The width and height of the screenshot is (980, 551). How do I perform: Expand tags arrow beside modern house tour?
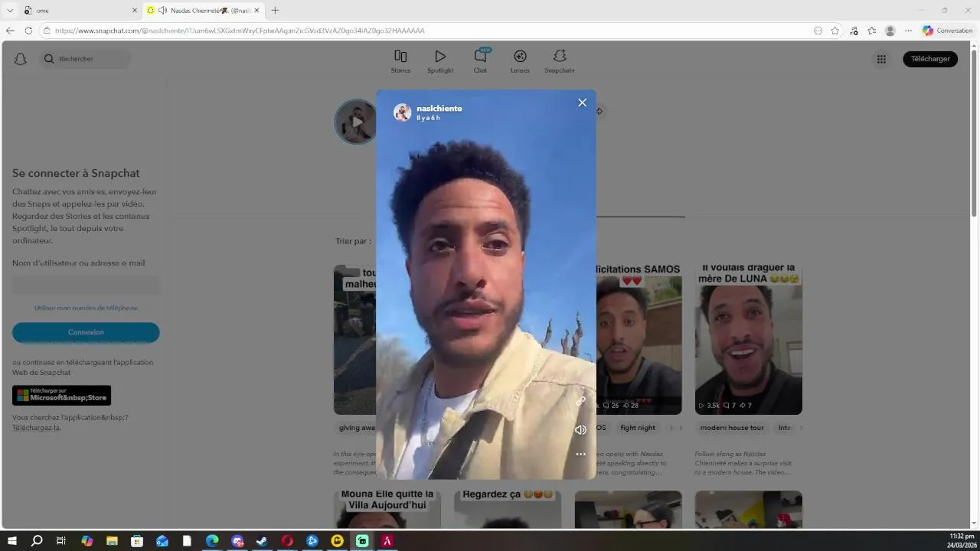pyautogui.click(x=801, y=428)
